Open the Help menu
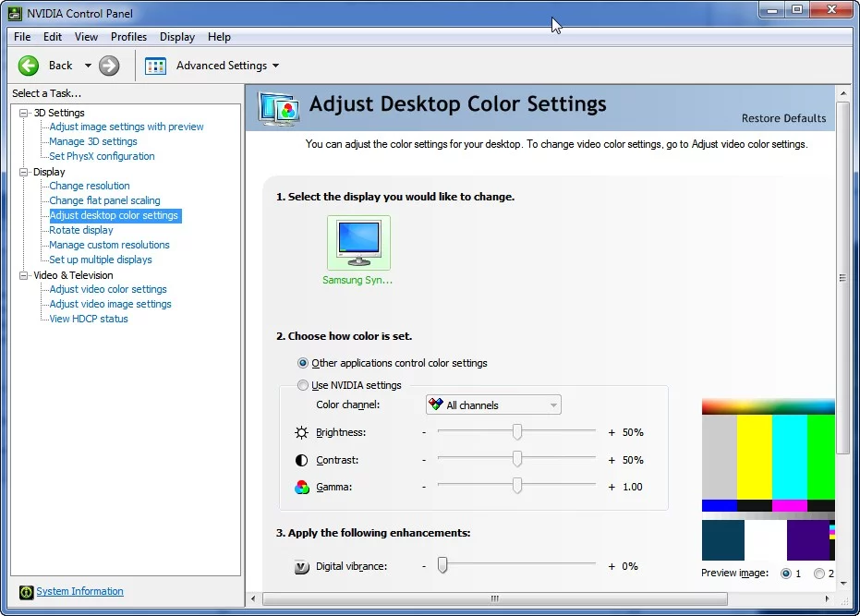Image resolution: width=860 pixels, height=616 pixels. (x=219, y=37)
